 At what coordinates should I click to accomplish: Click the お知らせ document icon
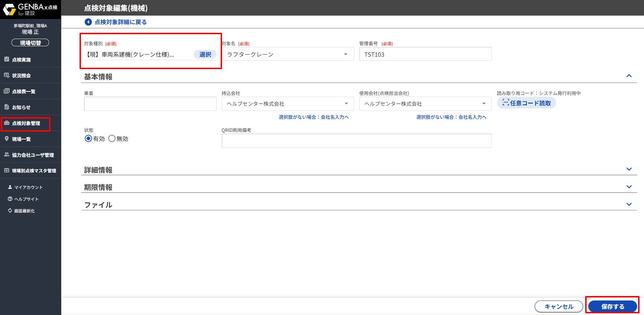(x=7, y=107)
